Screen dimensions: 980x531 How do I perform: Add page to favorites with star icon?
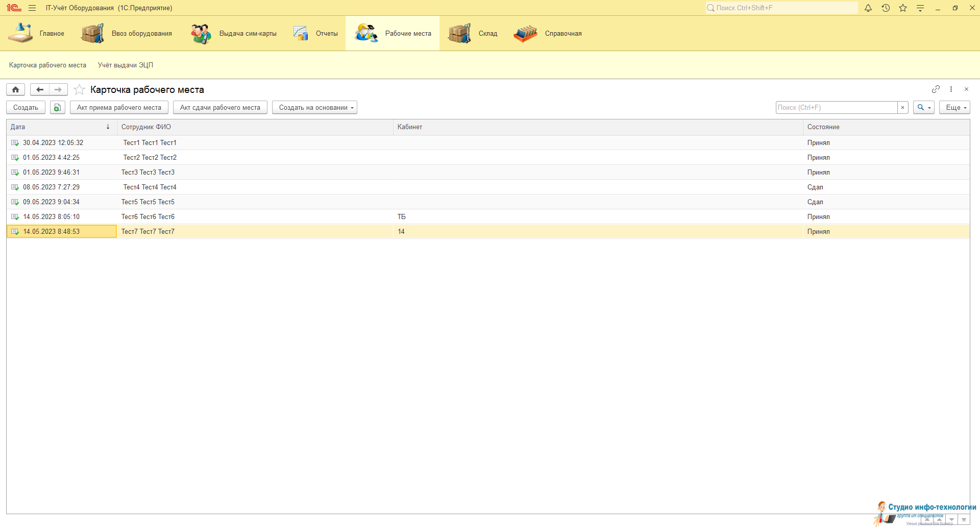(79, 90)
